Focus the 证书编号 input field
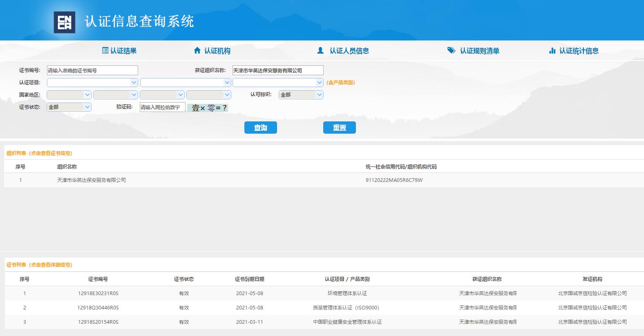 pyautogui.click(x=92, y=70)
